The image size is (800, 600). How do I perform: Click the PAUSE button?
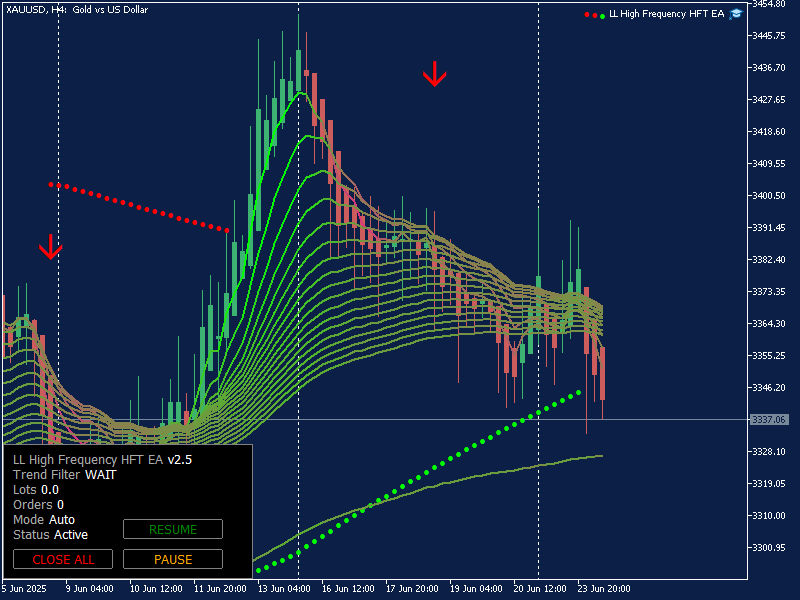click(173, 559)
